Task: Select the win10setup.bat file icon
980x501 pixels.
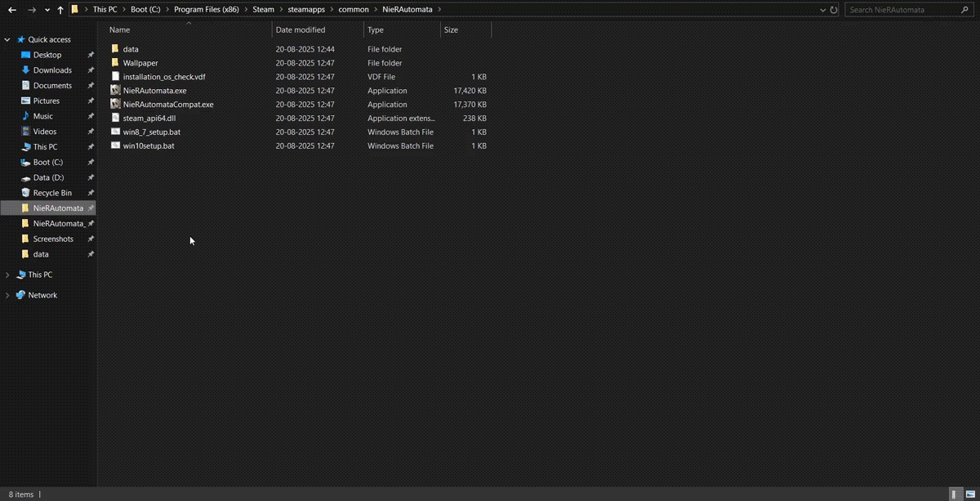Action: (x=115, y=145)
